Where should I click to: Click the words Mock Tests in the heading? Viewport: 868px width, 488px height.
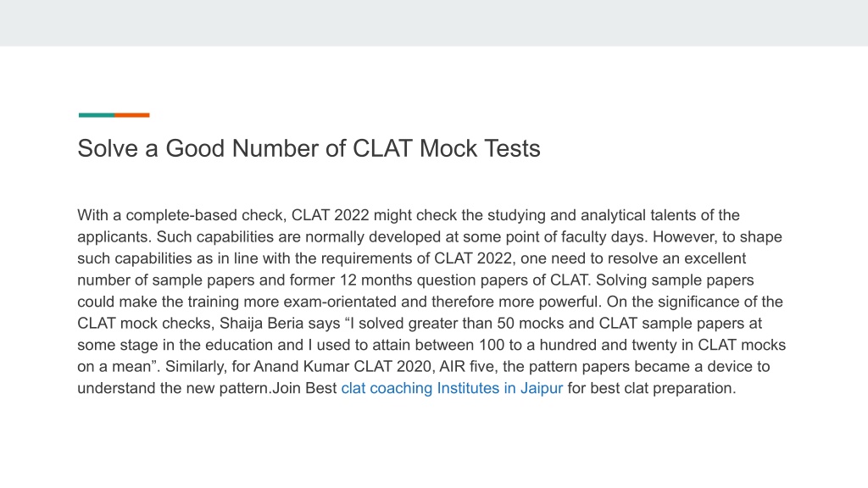(480, 149)
